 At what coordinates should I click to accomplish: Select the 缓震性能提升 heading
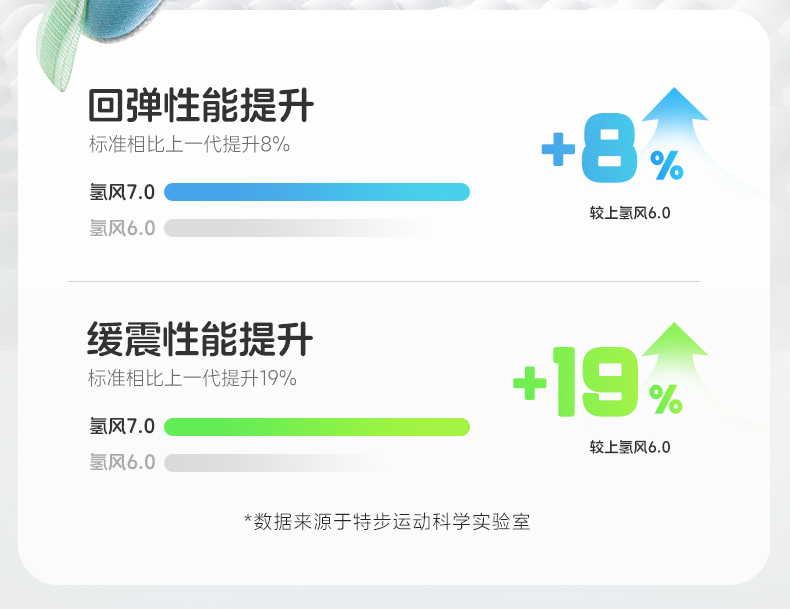[x=200, y=339]
